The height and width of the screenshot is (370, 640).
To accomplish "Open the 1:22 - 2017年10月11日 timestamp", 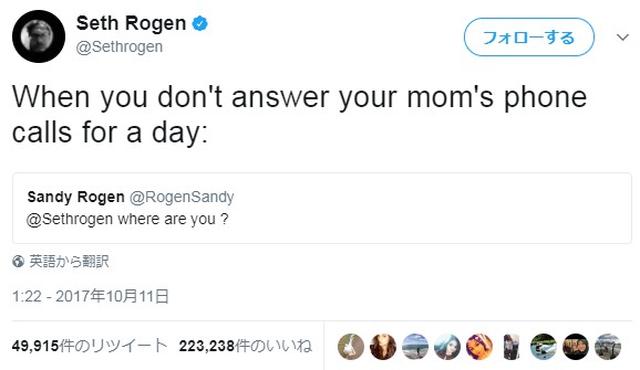I will (x=91, y=296).
